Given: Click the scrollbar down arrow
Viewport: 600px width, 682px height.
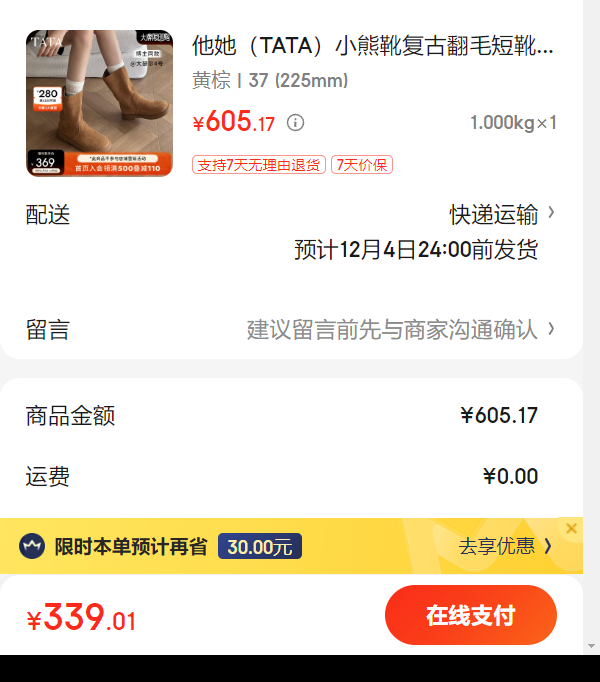Looking at the screenshot, I should (591, 646).
